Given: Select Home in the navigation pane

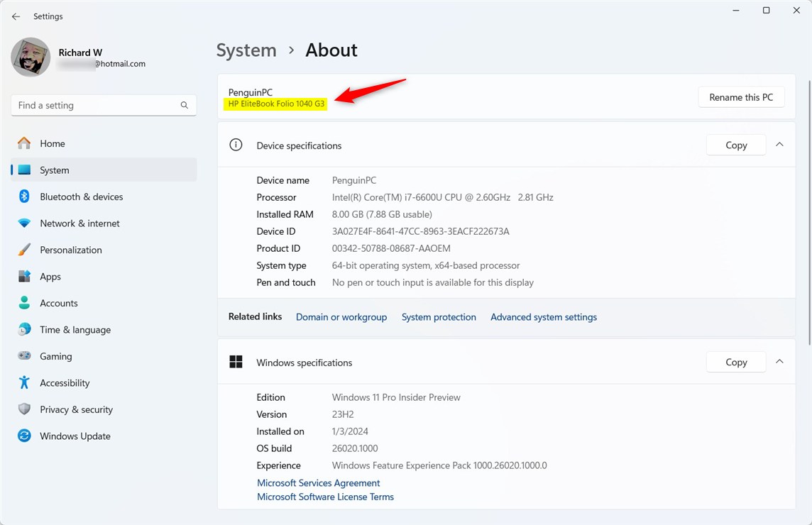Looking at the screenshot, I should pos(53,143).
